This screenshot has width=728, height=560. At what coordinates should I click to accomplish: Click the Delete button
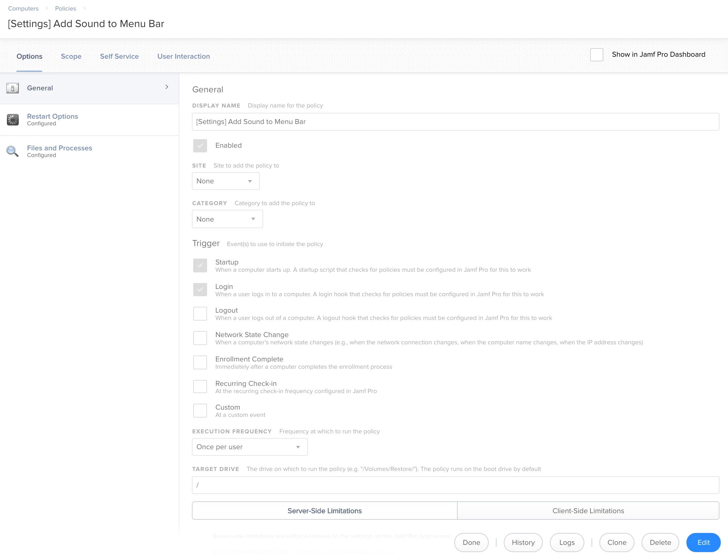tap(660, 542)
